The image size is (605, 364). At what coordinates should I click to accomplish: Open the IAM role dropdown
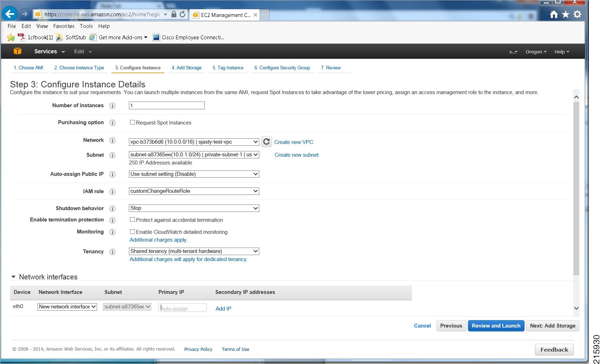[194, 191]
